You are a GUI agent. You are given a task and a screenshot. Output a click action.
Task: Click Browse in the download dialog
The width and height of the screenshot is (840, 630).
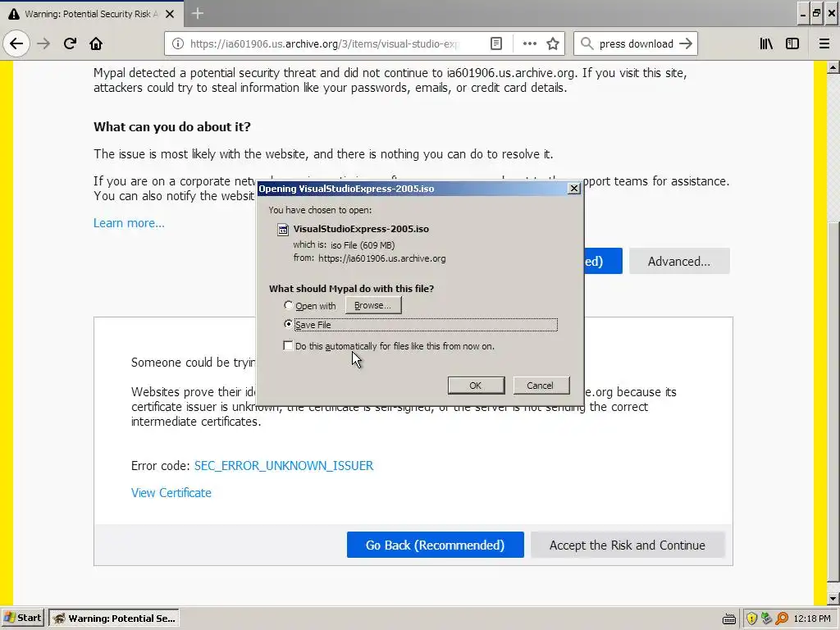point(373,305)
